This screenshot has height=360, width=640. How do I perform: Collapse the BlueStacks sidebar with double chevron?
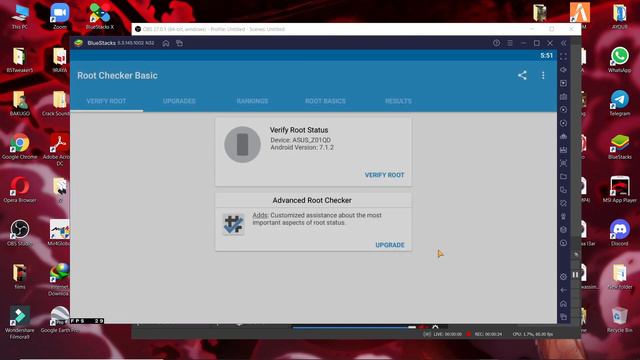pos(564,43)
